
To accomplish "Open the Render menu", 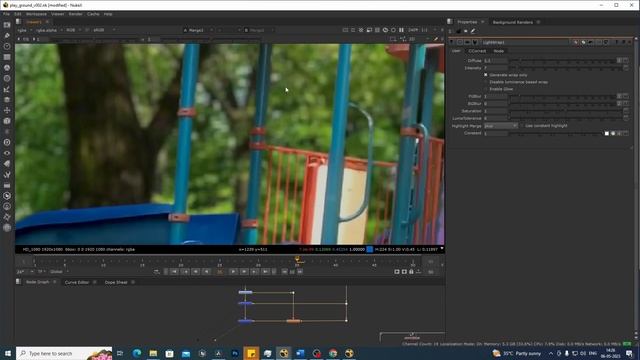I will tap(76, 14).
